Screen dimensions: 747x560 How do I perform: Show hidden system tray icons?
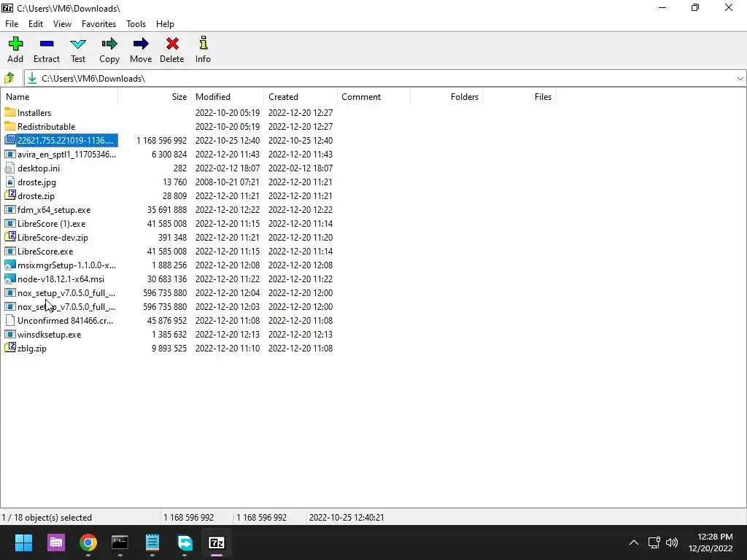pos(634,542)
